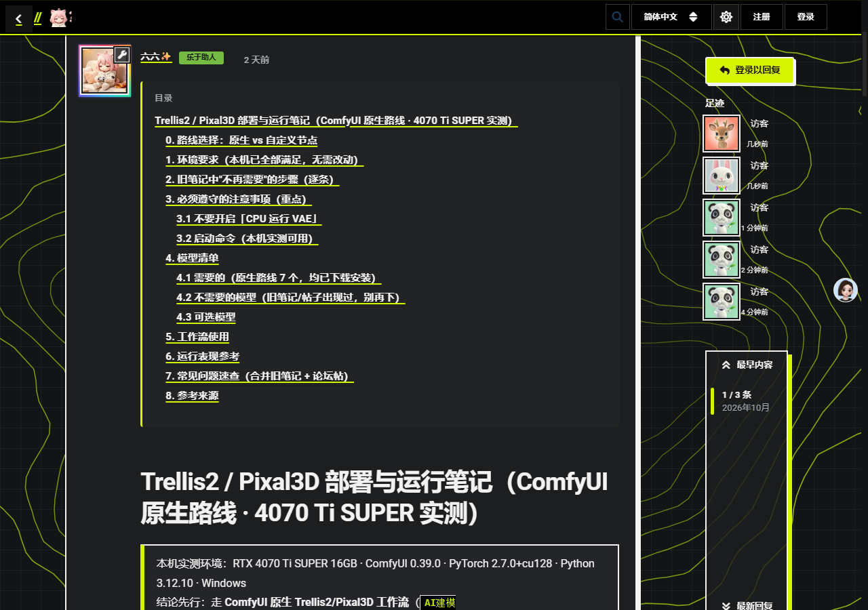Click the wrench badge on author avatar
The image size is (868, 610).
coord(121,54)
